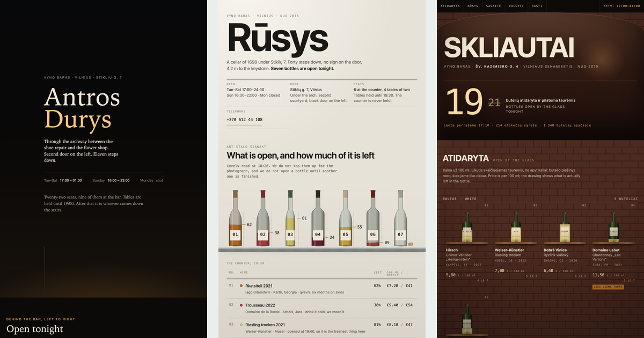Call the +370 612 44 108 phone number
Viewport: 644px width, 338px height.
point(244,120)
